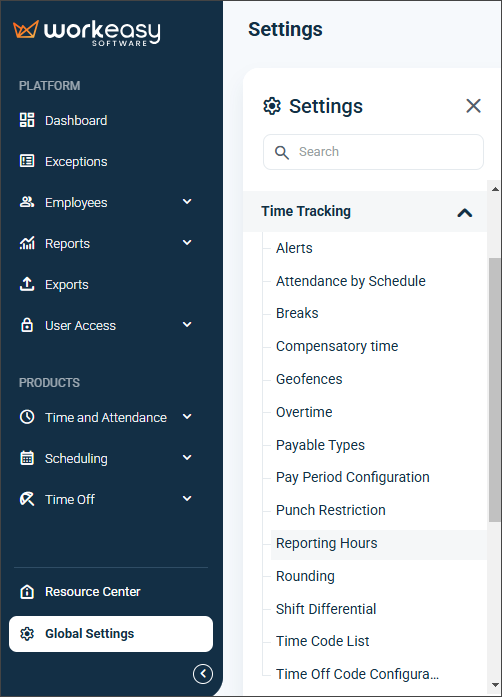Expand the User Access chevron
The width and height of the screenshot is (502, 697).
pos(187,324)
